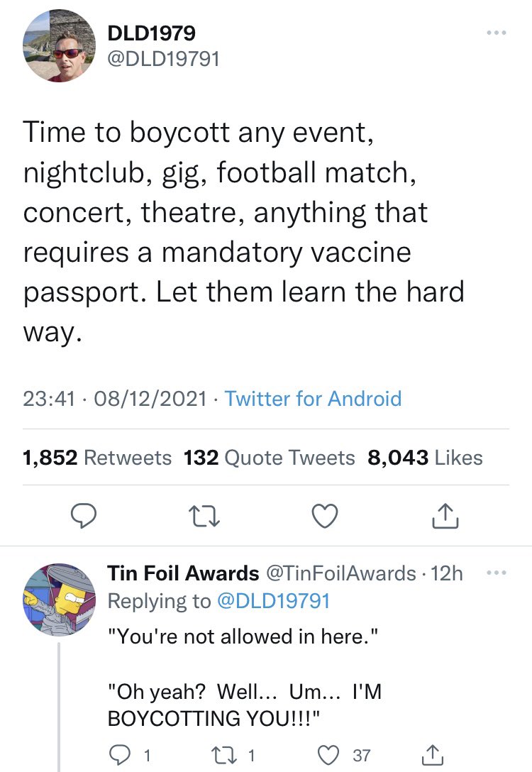Viewport: 532px width, 772px height.
Task: View the 1,852 Retweets list
Action: point(97,458)
